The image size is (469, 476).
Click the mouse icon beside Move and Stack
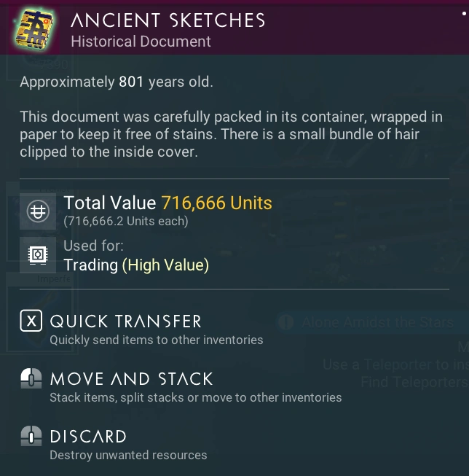(x=31, y=378)
